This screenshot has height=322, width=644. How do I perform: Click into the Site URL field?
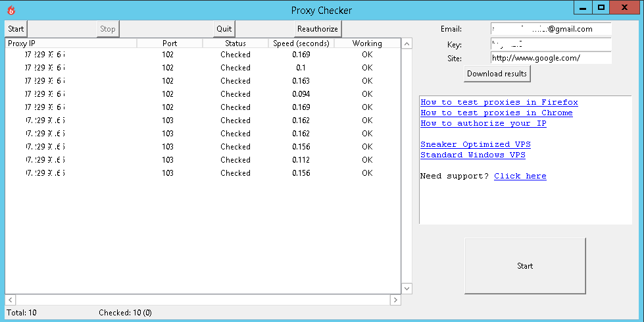pyautogui.click(x=551, y=58)
